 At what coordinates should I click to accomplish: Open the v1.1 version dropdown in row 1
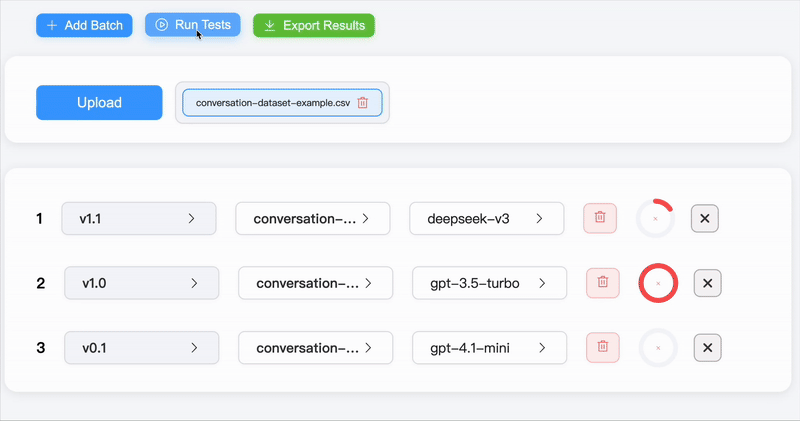(x=139, y=218)
